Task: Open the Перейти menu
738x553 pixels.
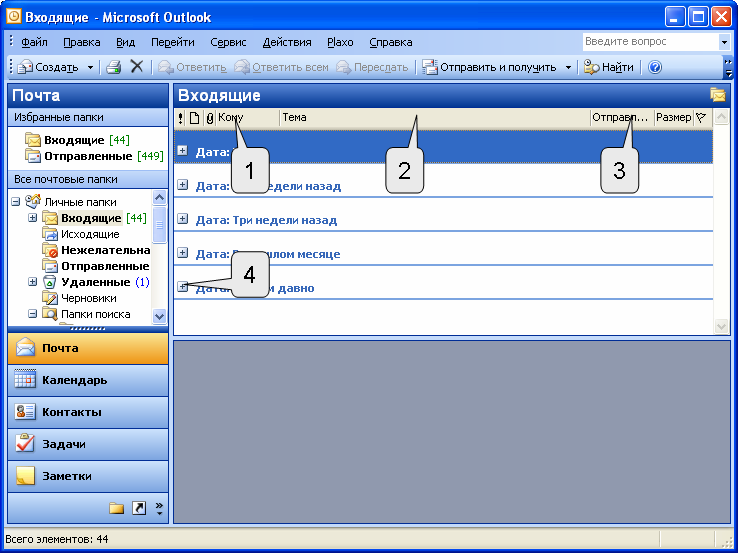Action: pos(173,42)
